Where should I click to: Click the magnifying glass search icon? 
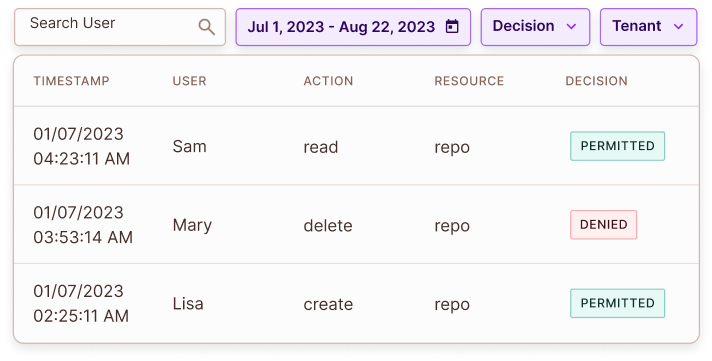coord(207,27)
